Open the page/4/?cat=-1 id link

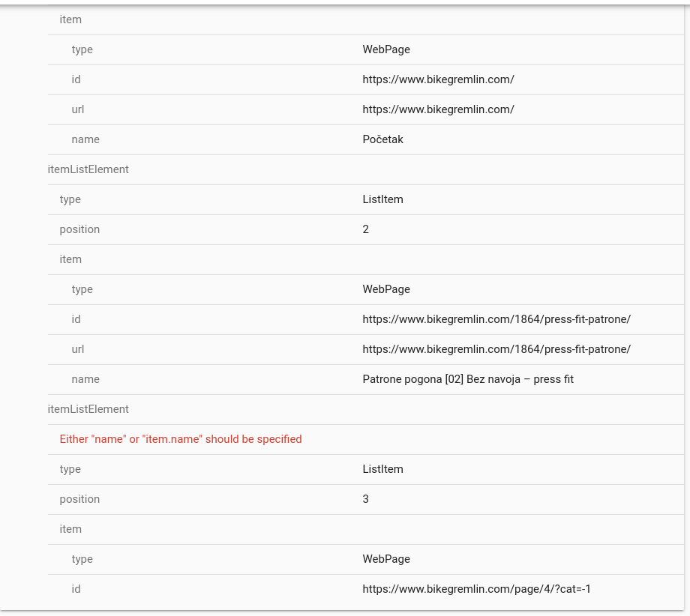pyautogui.click(x=476, y=589)
